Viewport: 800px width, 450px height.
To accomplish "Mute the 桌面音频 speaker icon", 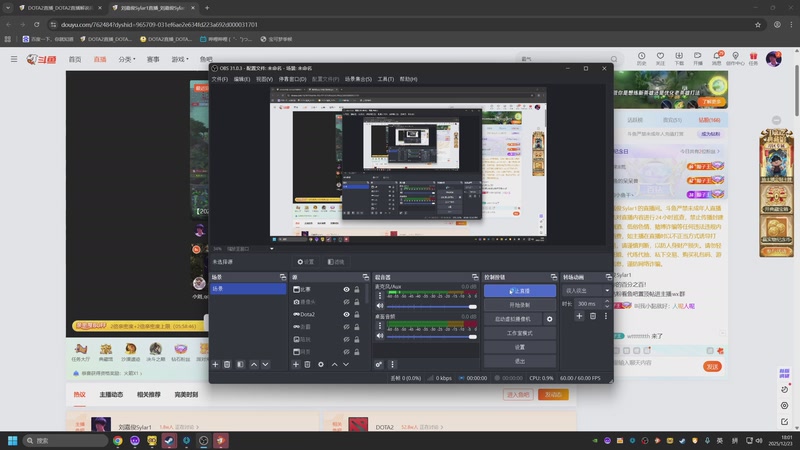I will pos(380,336).
